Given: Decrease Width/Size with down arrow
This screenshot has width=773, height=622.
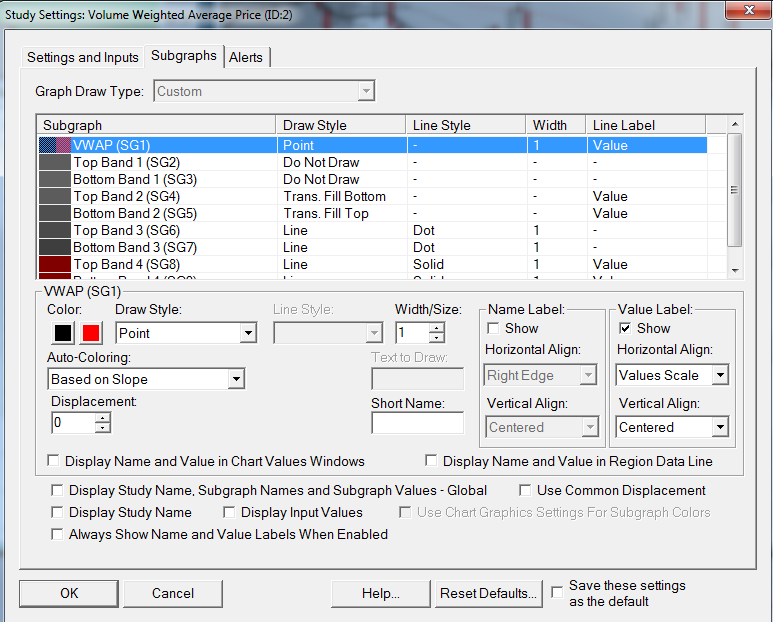Looking at the screenshot, I should 436,338.
